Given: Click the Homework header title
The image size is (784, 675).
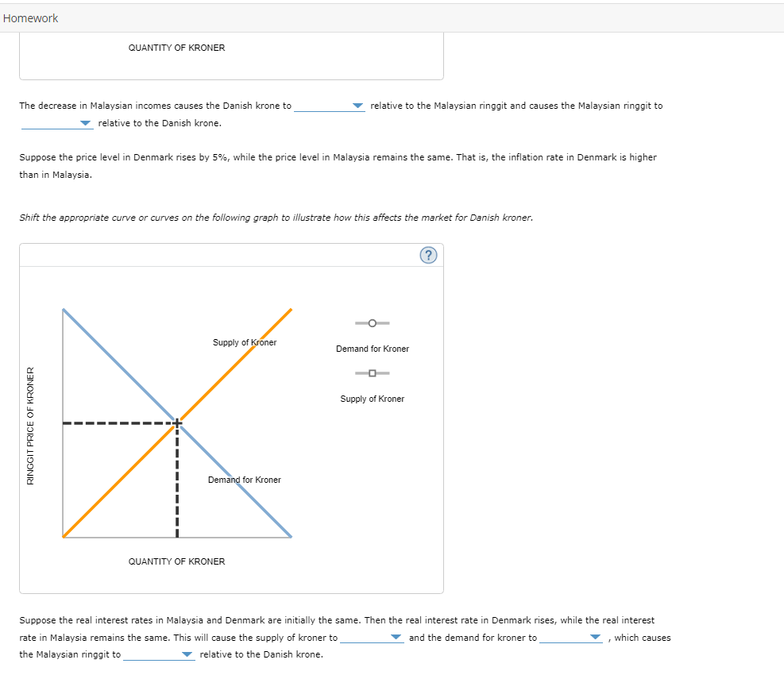Looking at the screenshot, I should (30, 17).
